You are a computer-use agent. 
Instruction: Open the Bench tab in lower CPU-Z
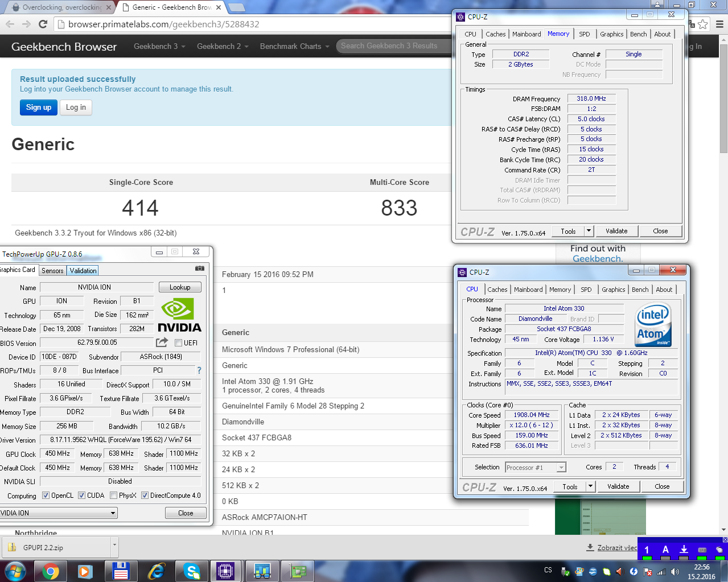[x=640, y=290]
